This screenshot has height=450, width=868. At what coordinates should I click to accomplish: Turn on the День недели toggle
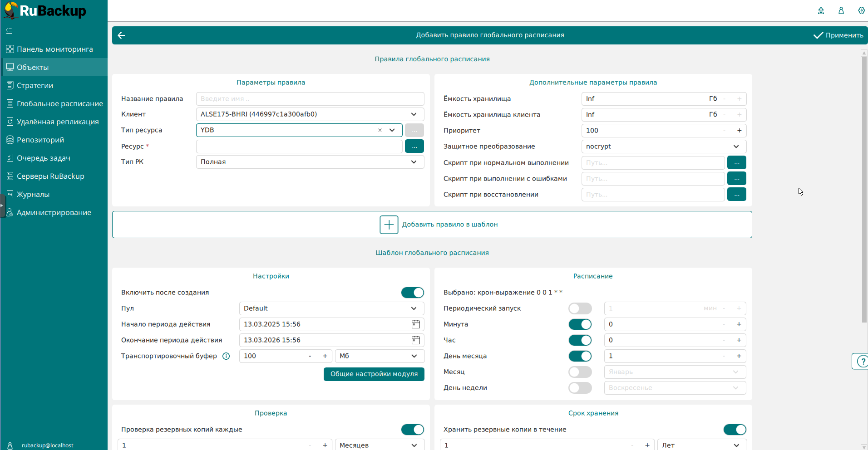[580, 388]
